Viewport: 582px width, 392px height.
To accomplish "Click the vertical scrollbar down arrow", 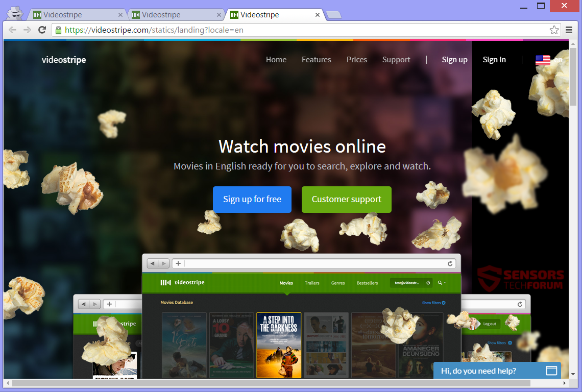I will pyautogui.click(x=573, y=374).
